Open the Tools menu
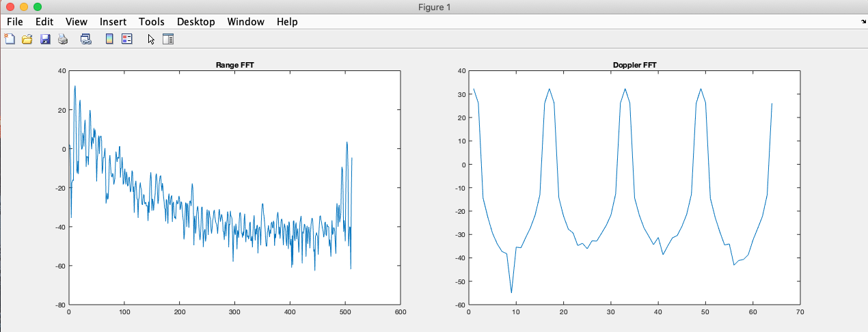Image resolution: width=868 pixels, height=332 pixels. coord(152,22)
